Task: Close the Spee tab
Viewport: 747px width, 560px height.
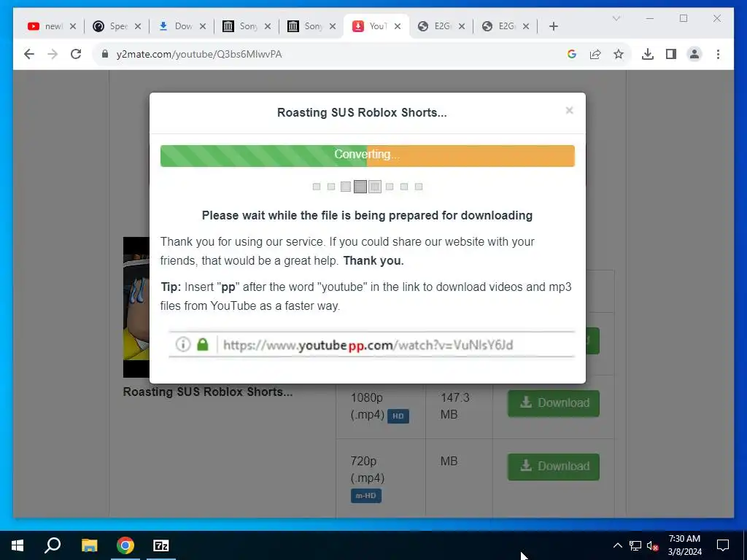Action: tap(138, 26)
